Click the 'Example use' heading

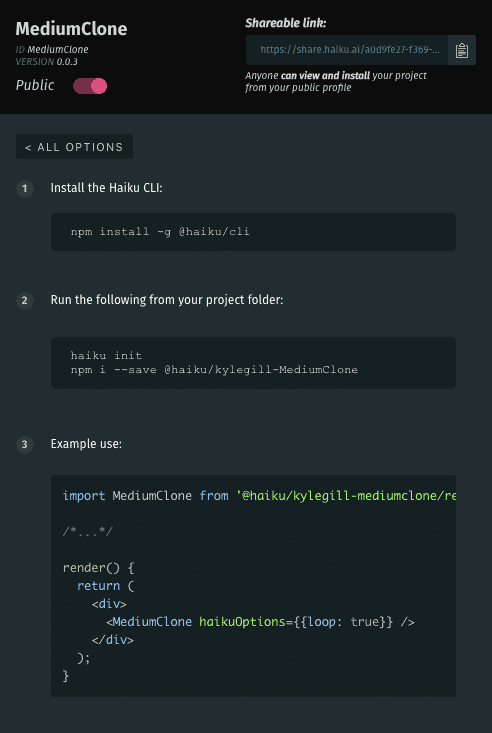(x=86, y=444)
